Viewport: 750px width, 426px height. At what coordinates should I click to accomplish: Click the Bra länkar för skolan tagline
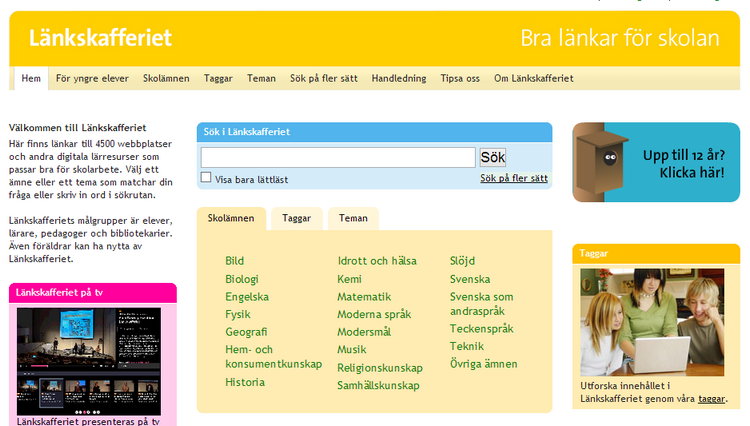point(620,38)
